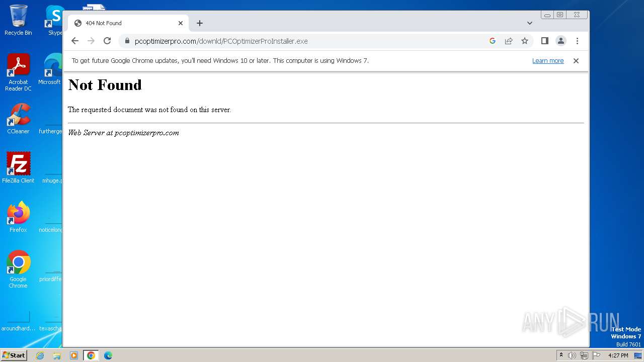The image size is (644, 362).
Task: Click the Action Center flag icon
Action: [596, 355]
